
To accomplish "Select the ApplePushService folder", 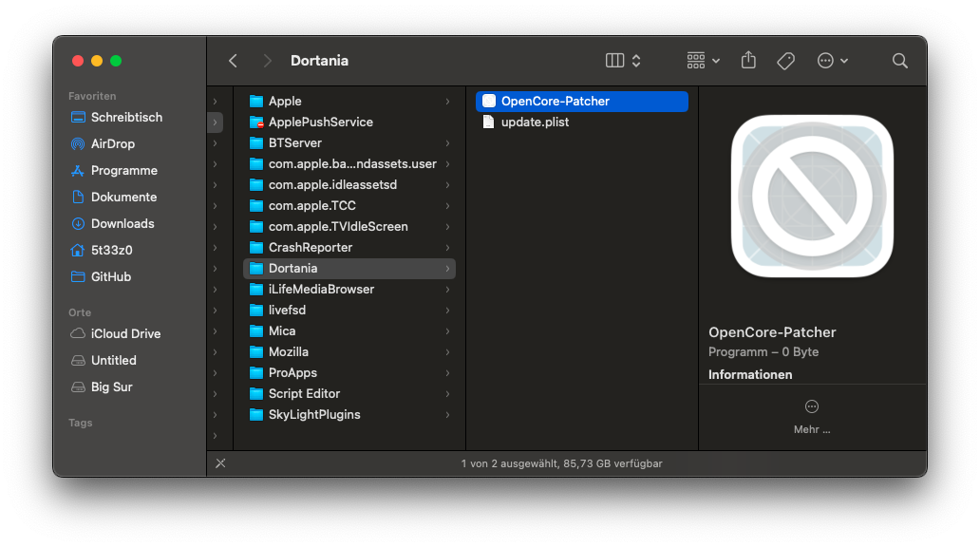I will (349, 122).
